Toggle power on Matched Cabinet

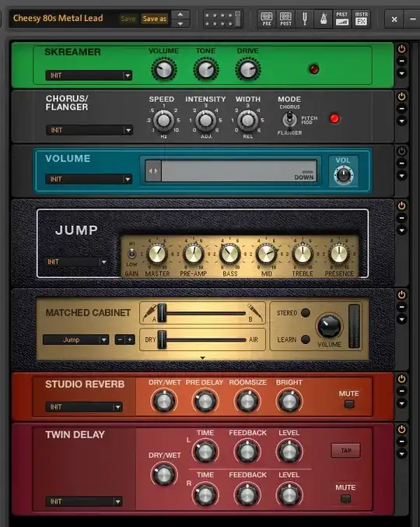(x=401, y=295)
